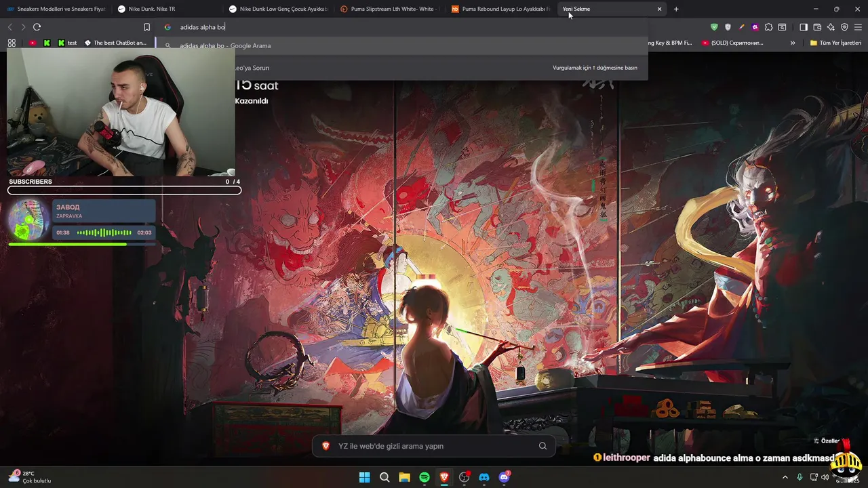Open the OBS Studio taskbar icon
This screenshot has width=868, height=488.
point(465,477)
